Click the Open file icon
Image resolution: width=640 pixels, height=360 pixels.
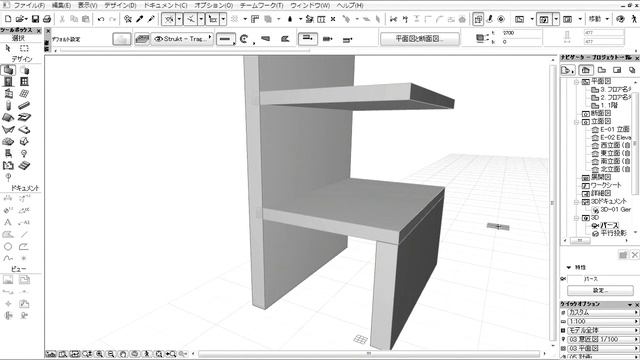pyautogui.click(x=21, y=19)
